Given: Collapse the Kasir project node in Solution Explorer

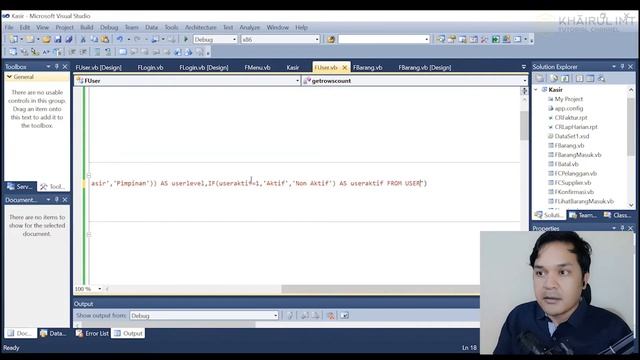Looking at the screenshot, I should coord(536,90).
